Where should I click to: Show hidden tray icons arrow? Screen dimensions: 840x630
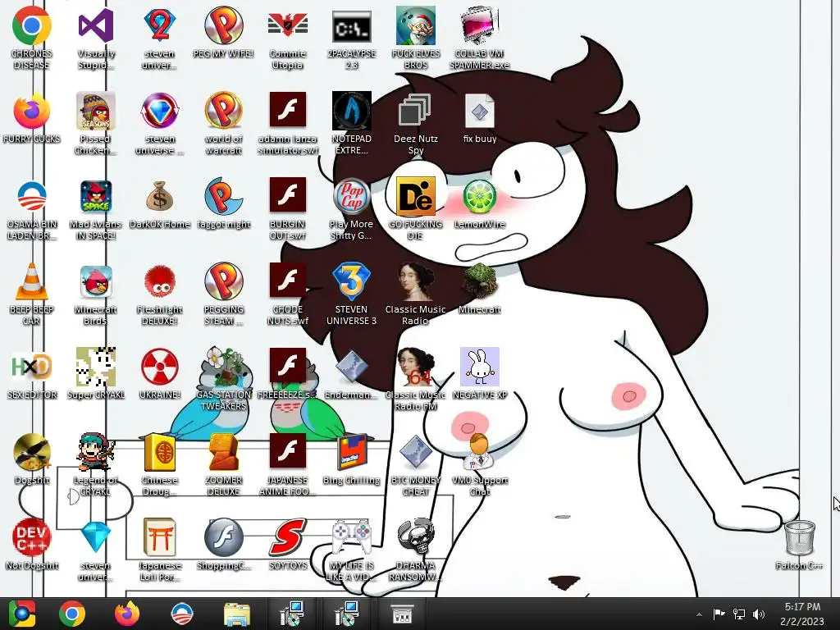699,614
